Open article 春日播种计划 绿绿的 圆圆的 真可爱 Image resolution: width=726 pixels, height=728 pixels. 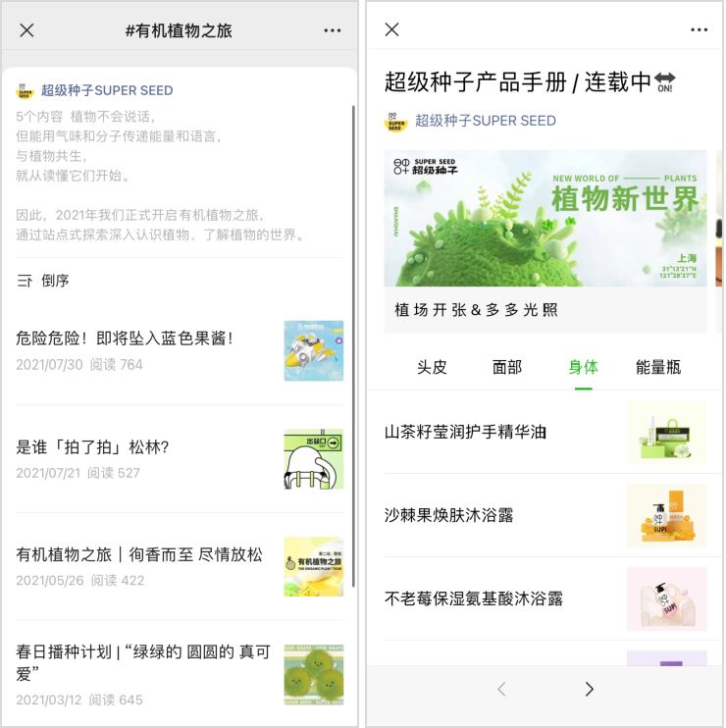point(143,662)
